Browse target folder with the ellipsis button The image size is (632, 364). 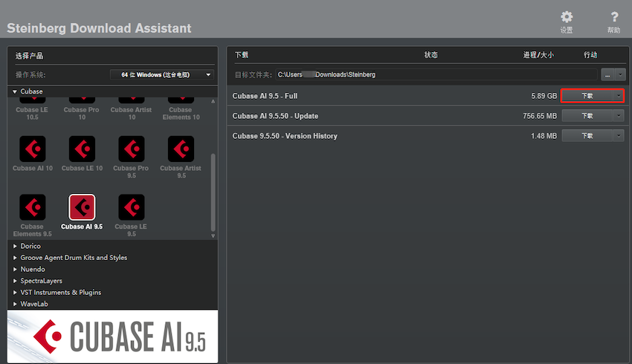[x=607, y=74]
